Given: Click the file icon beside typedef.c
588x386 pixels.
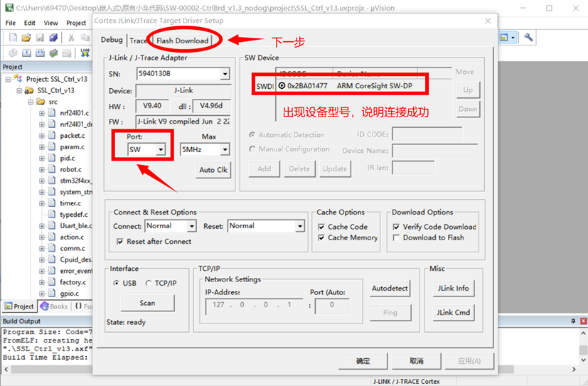Looking at the screenshot, I should (x=52, y=214).
